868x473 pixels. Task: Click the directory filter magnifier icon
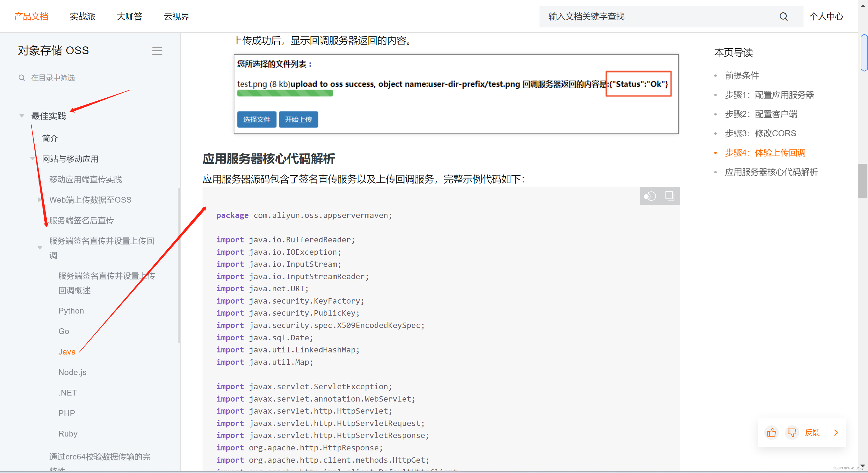[22, 78]
